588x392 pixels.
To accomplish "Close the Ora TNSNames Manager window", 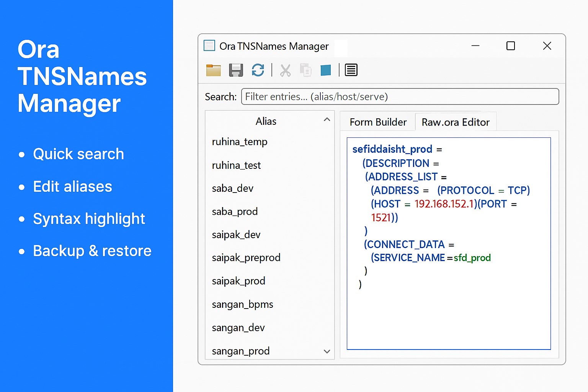I will 547,46.
